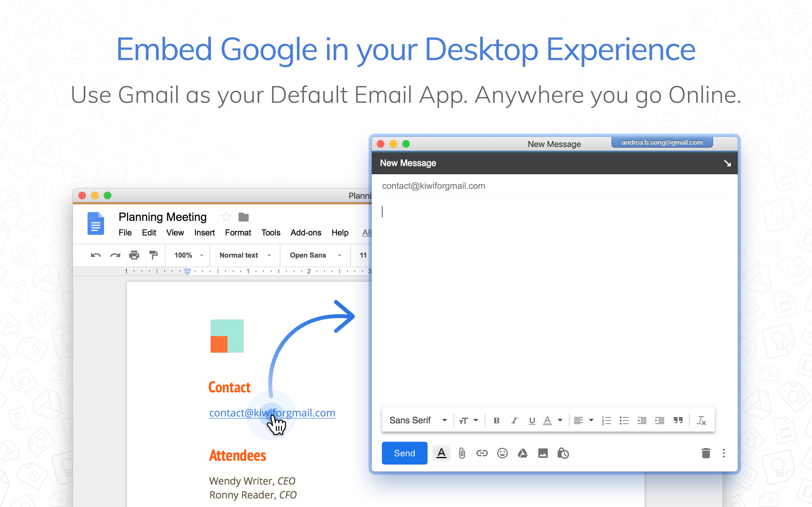Viewport: 812px width, 507px height.
Task: Click the insert photo icon
Action: point(543,453)
